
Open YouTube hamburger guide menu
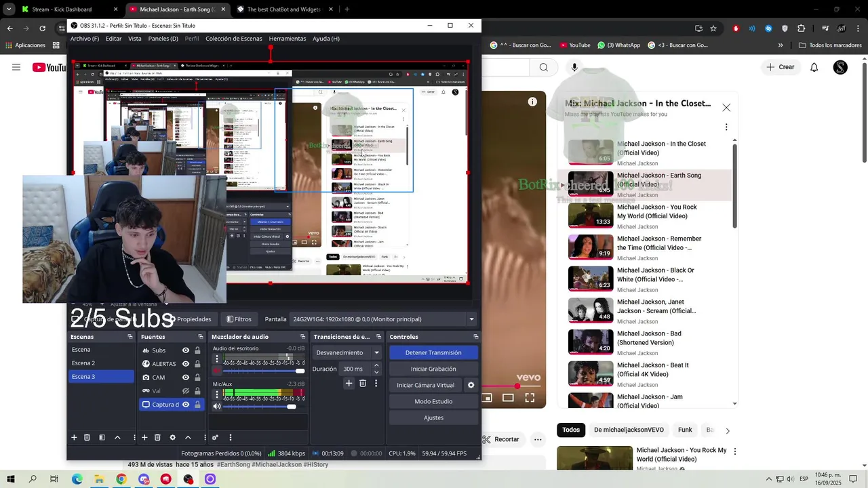point(16,67)
